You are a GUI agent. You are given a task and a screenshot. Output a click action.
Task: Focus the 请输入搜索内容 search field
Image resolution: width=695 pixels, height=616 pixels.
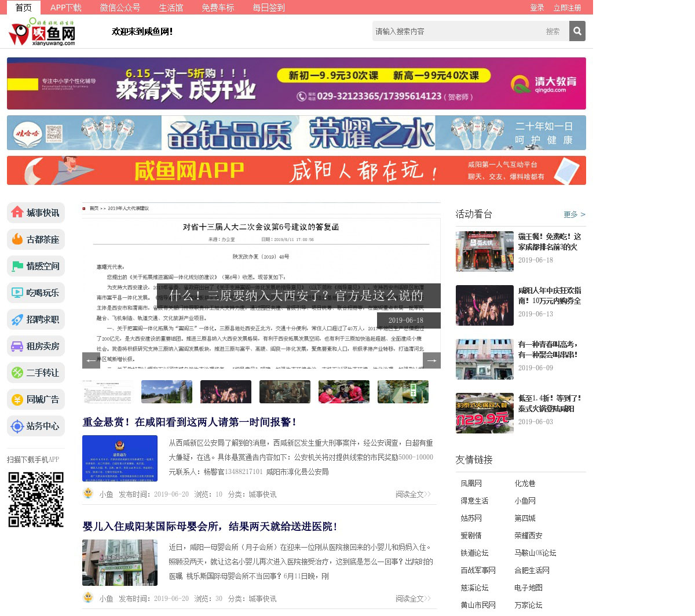click(455, 31)
